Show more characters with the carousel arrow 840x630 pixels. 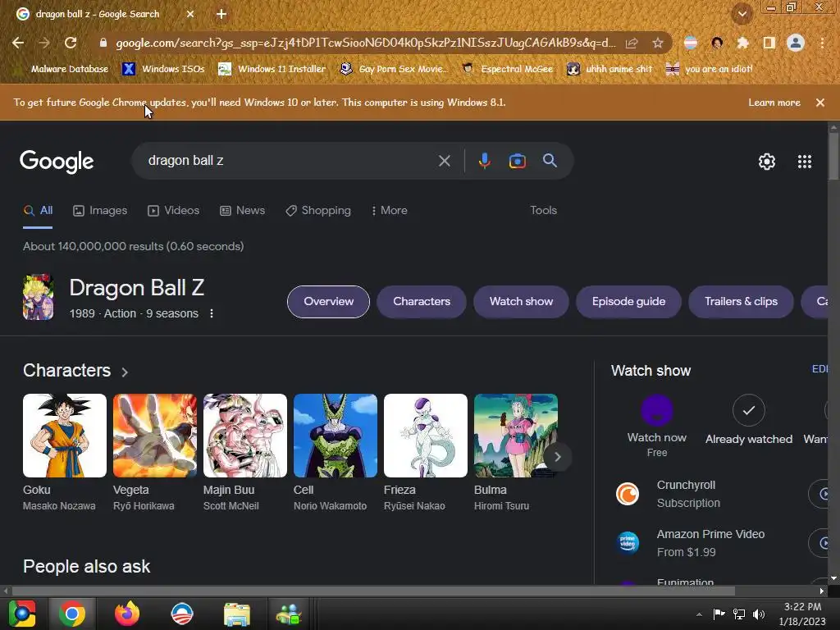click(x=558, y=457)
